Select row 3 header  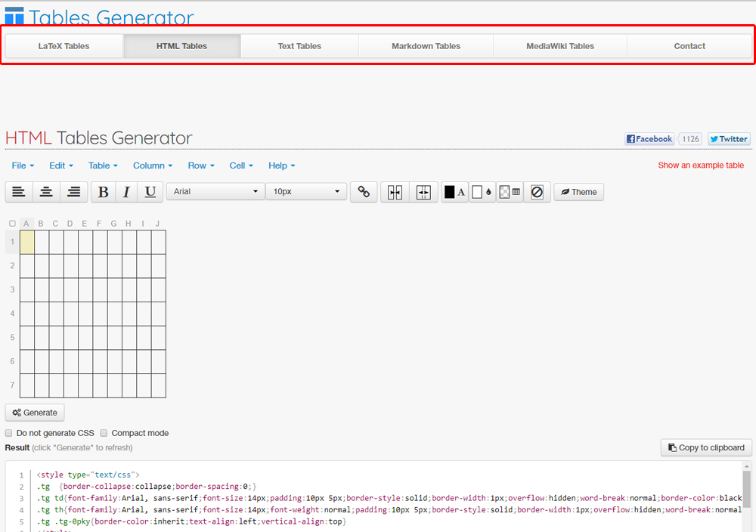pos(13,289)
